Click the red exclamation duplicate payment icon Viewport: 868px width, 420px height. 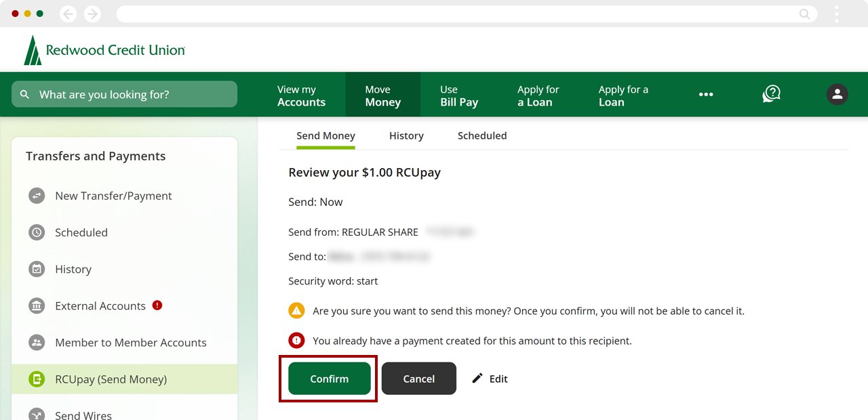pyautogui.click(x=296, y=340)
